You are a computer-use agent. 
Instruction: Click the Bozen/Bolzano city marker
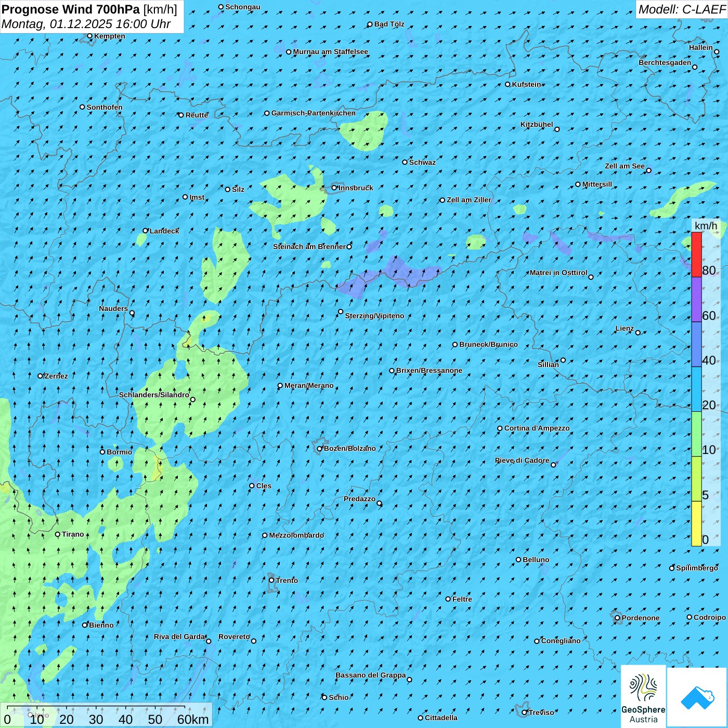click(x=320, y=449)
